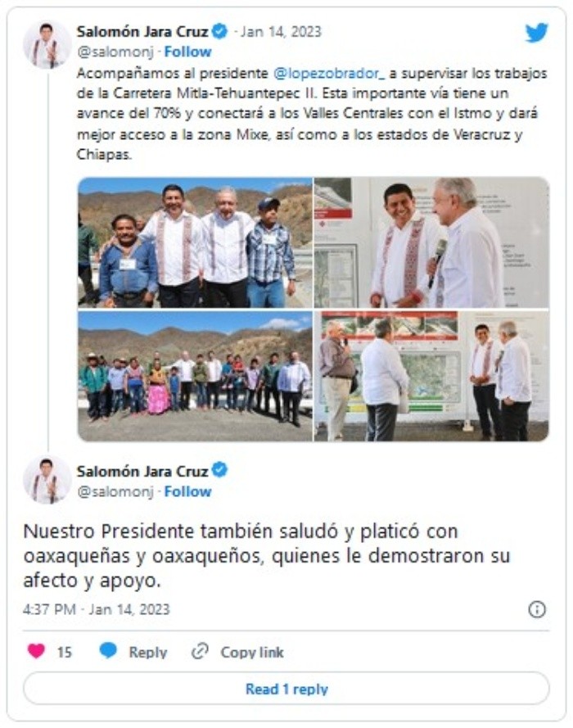The image size is (573, 728).
Task: Click the verified badge beside the top author name
Action: click(219, 32)
